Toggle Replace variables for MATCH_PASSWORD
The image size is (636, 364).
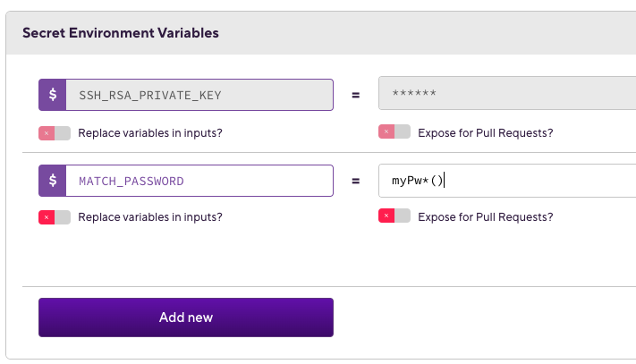point(54,217)
